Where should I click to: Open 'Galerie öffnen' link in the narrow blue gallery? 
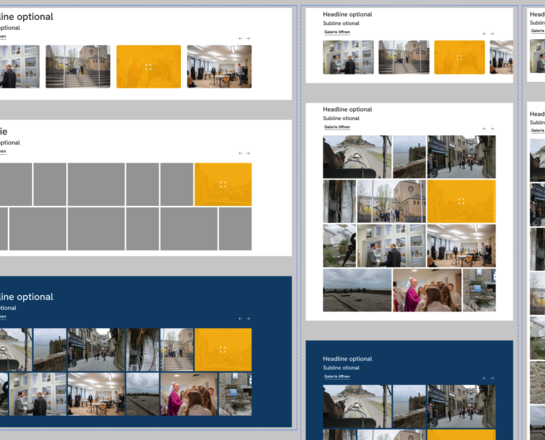337,377
